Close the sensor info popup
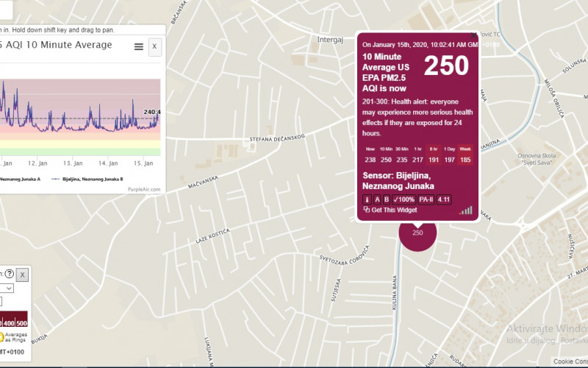The image size is (588, 368). [473, 35]
